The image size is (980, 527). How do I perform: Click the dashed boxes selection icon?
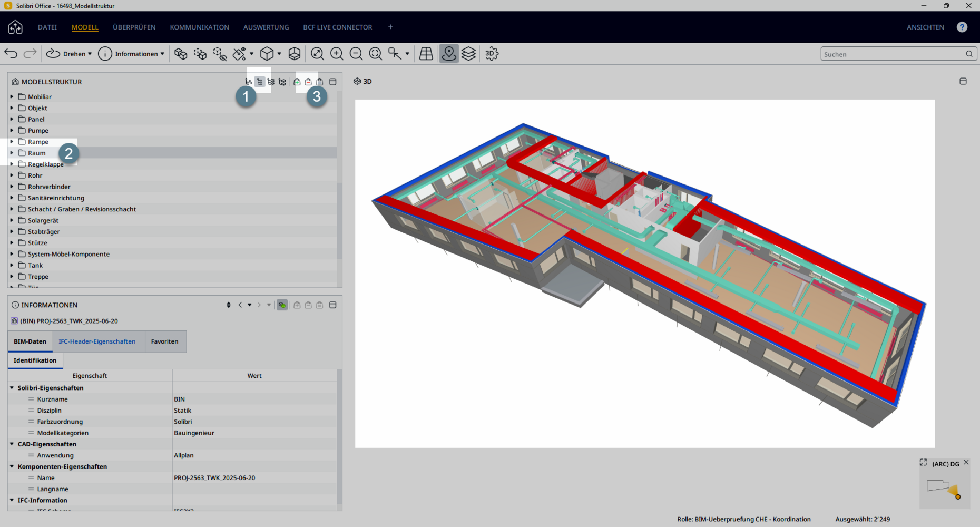pos(200,54)
